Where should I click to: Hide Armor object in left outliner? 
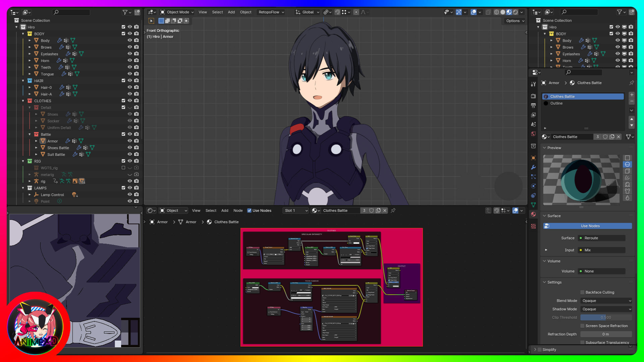tap(130, 141)
